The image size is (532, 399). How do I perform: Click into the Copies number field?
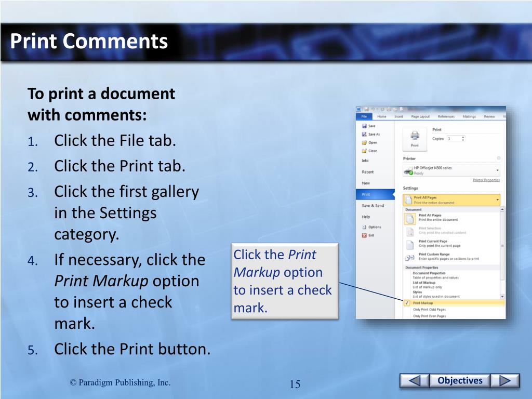tap(454, 138)
